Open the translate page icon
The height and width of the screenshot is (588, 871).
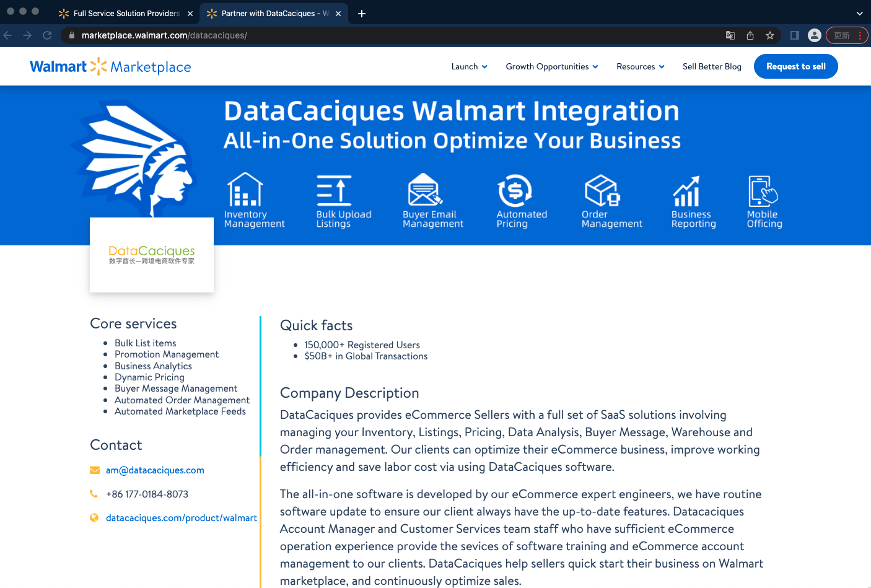pyautogui.click(x=730, y=35)
